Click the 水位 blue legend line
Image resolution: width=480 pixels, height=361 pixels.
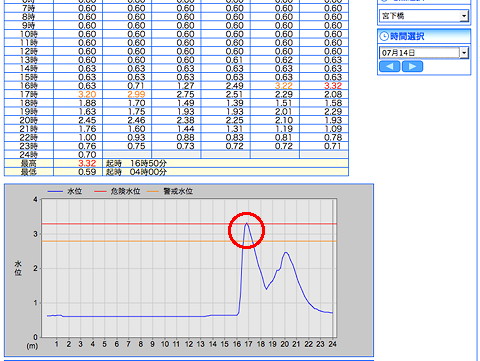pos(55,191)
